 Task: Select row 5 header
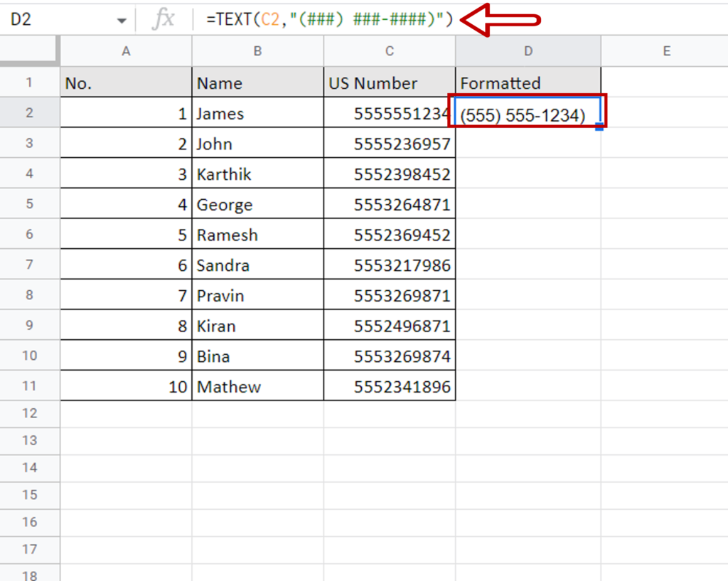(x=30, y=203)
